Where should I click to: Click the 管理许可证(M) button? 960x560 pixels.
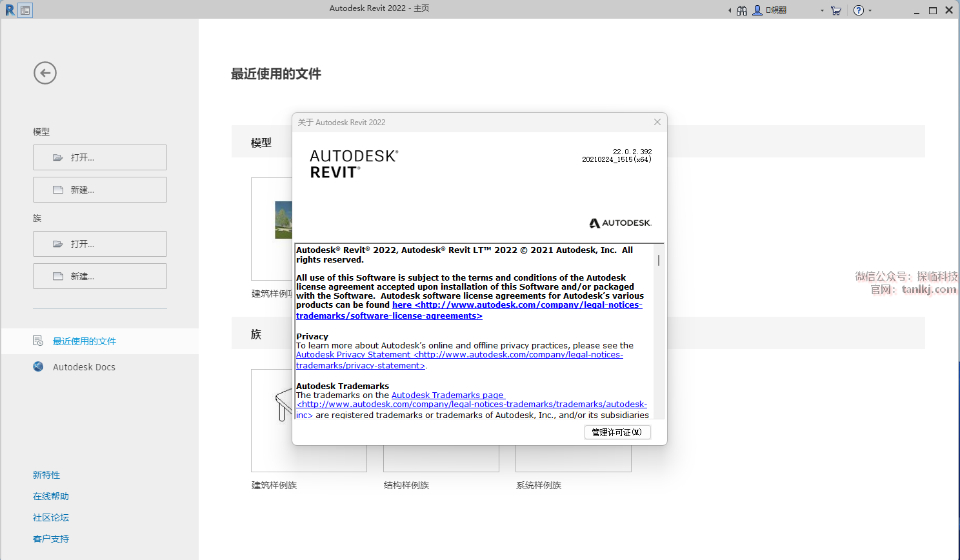coord(617,432)
